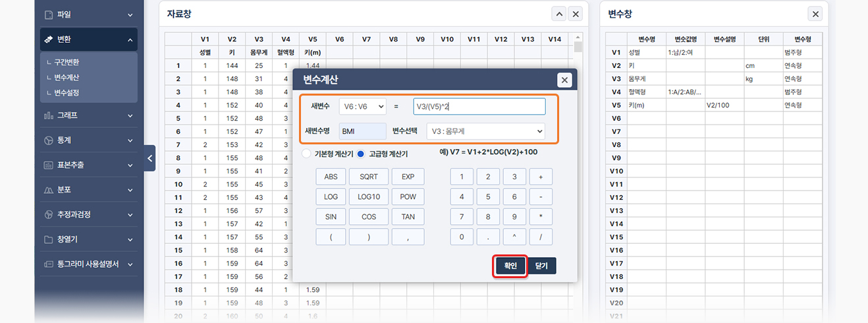
Task: Open the 새변수 V6 dropdown
Action: click(x=362, y=106)
